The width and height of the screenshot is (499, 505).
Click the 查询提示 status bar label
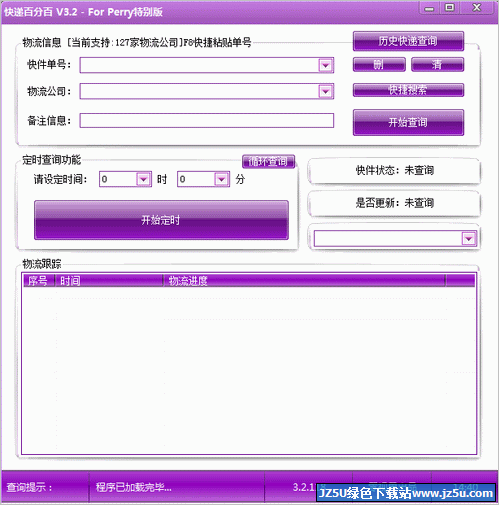(x=29, y=487)
